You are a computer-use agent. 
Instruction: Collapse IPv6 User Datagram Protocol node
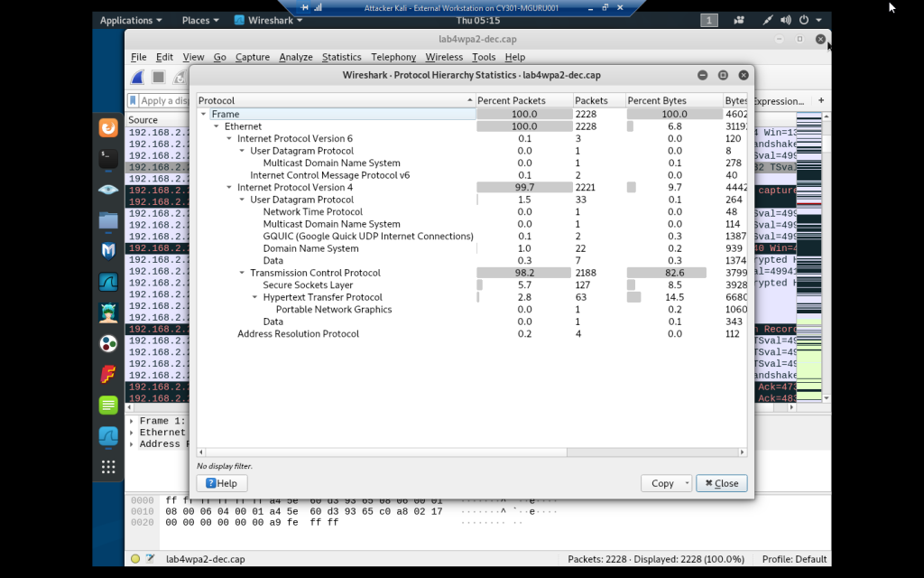(242, 151)
